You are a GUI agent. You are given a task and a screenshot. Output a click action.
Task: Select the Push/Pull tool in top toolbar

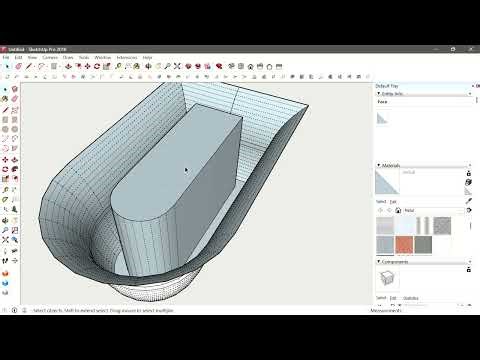[68, 67]
